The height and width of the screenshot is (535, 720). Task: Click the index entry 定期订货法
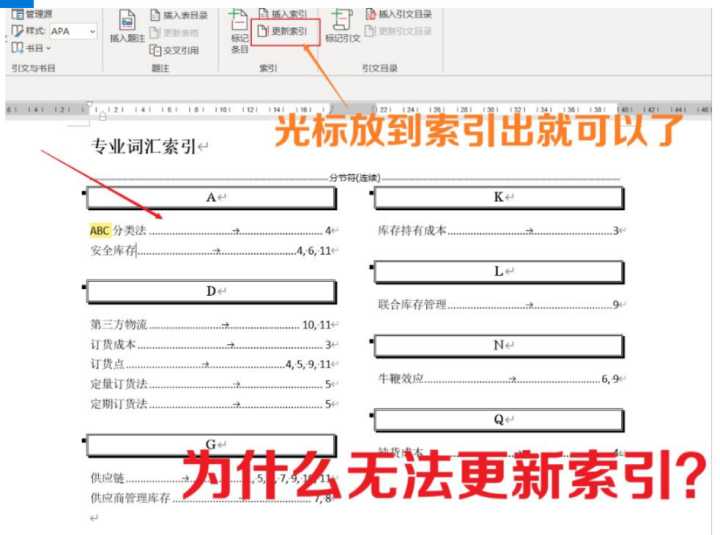pos(119,404)
